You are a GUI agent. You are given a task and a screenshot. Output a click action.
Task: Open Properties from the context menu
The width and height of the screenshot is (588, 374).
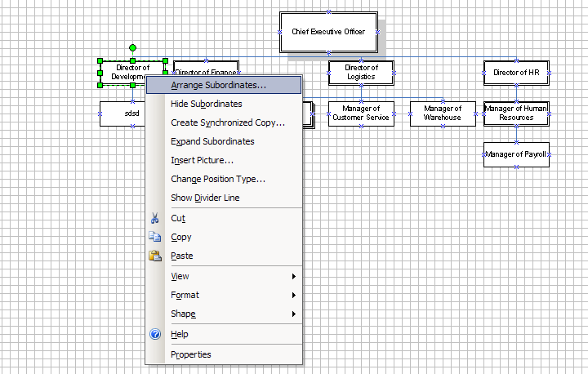[x=190, y=355]
